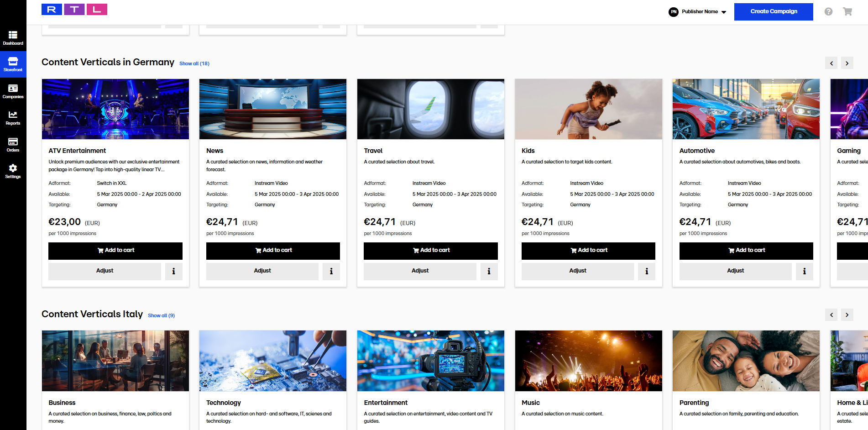Show info for ATV Entertainment package
868x430 pixels.
click(x=173, y=271)
